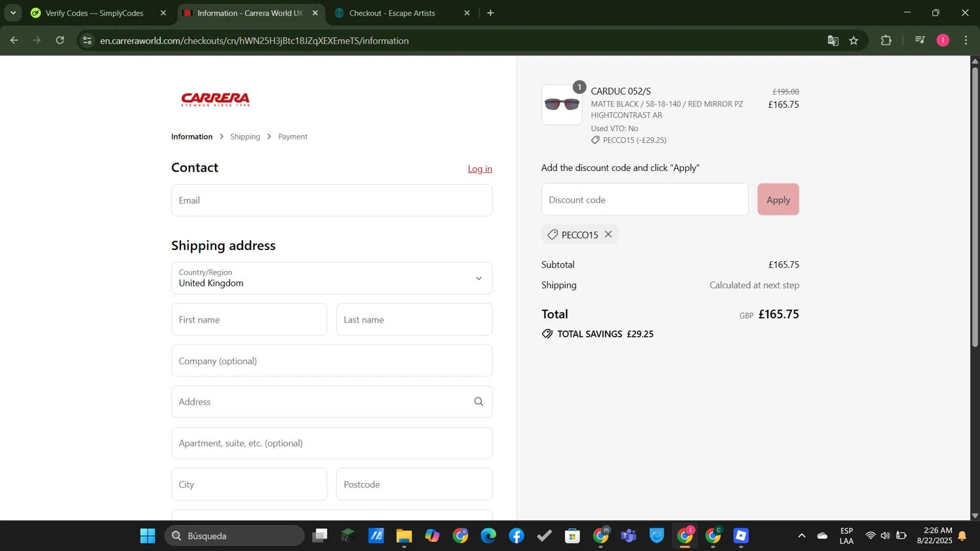Open the Wi-Fi network tray icon

[870, 536]
